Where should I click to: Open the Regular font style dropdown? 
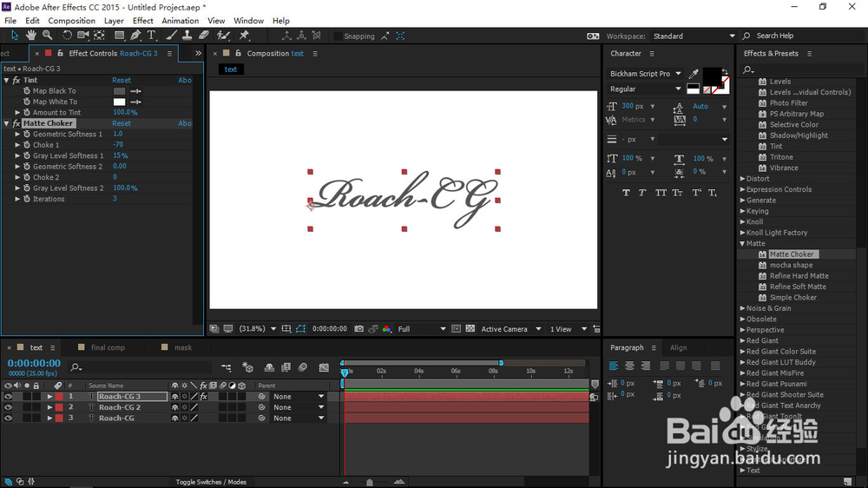pos(645,89)
